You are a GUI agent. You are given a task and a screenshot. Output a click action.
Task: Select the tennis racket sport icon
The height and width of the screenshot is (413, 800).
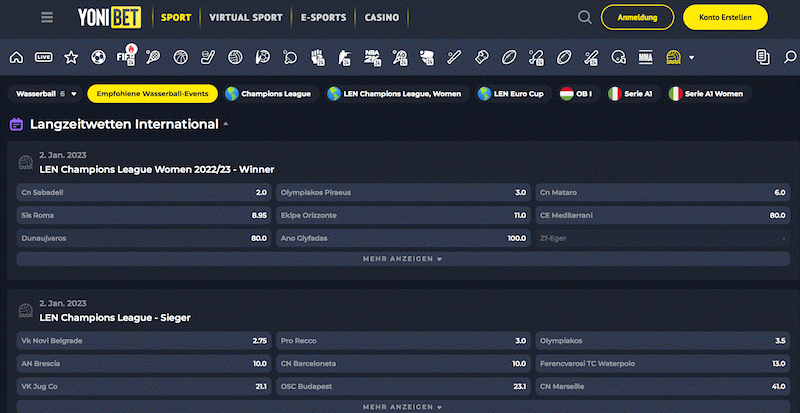pos(153,57)
